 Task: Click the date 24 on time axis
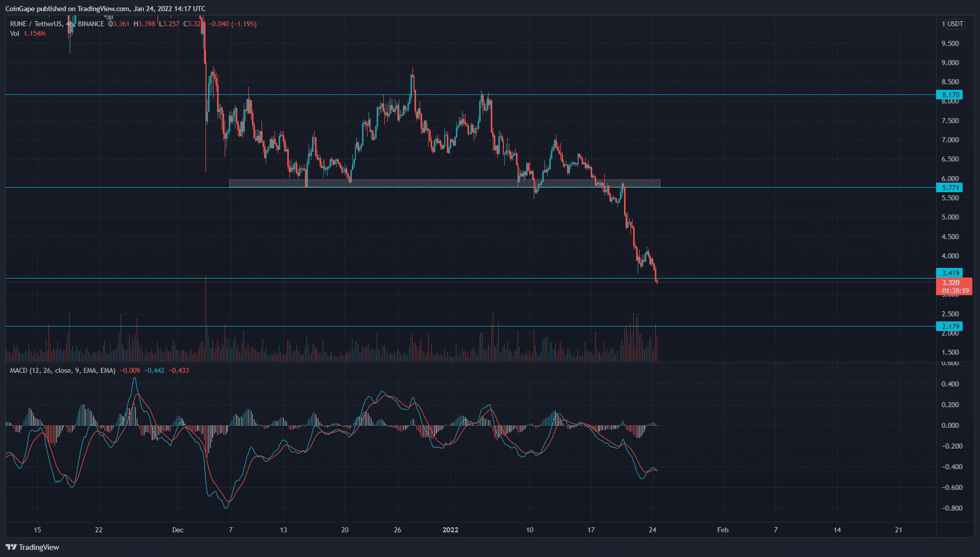(x=652, y=530)
